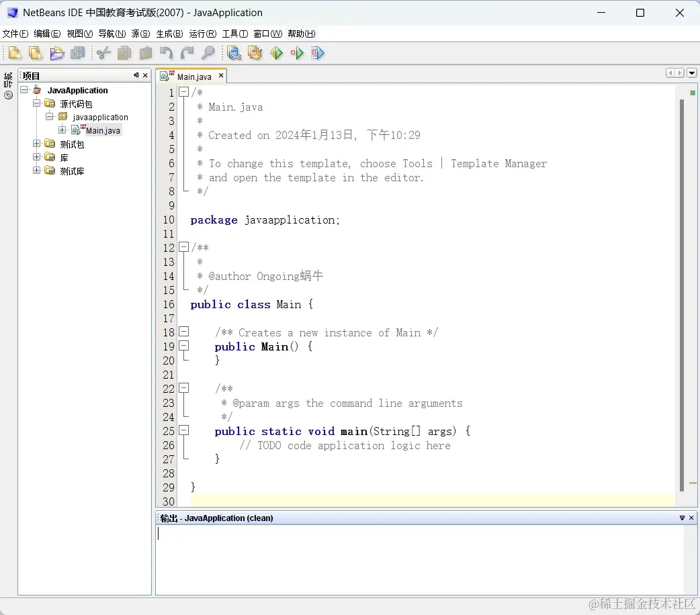Screen dimensions: 700x615
Task: Collapse the JavaApplication project node
Action: pyautogui.click(x=24, y=90)
